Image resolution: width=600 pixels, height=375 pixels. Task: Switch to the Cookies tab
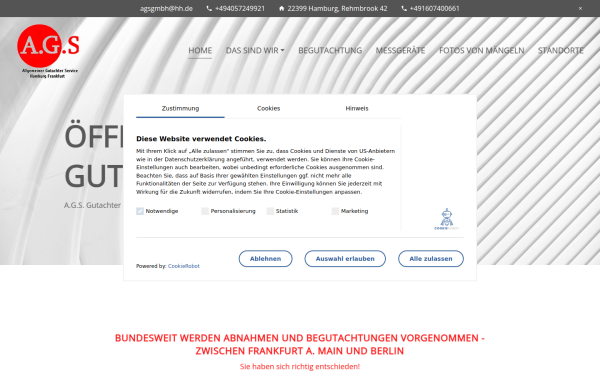[x=269, y=109]
